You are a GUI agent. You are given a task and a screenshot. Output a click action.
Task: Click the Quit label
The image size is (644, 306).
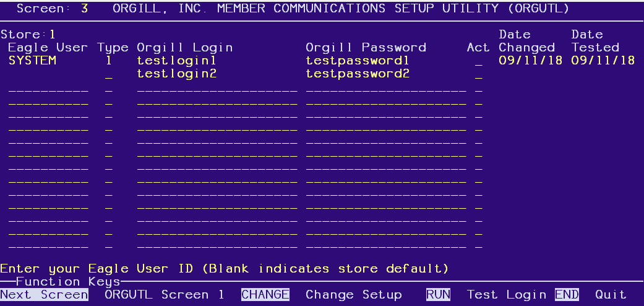(x=611, y=295)
